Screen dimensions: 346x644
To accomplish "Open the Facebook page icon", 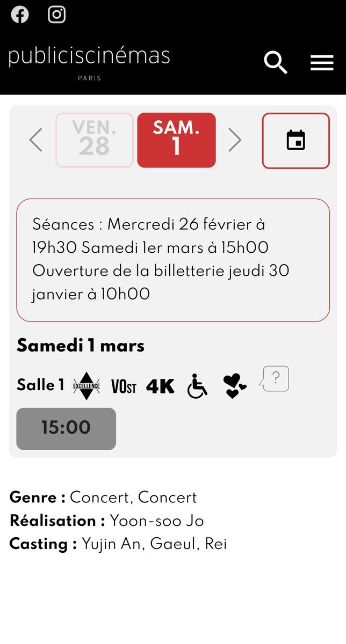I will [20, 14].
